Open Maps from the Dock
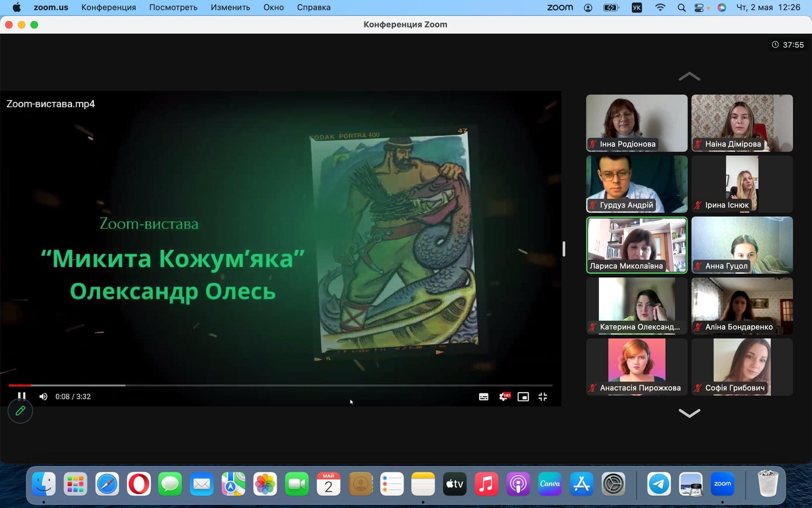The height and width of the screenshot is (508, 812). pyautogui.click(x=234, y=484)
